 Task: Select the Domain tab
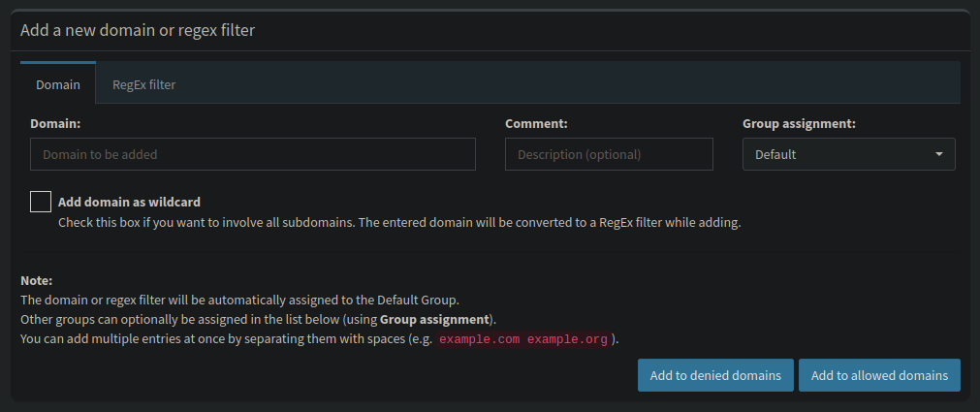[57, 84]
